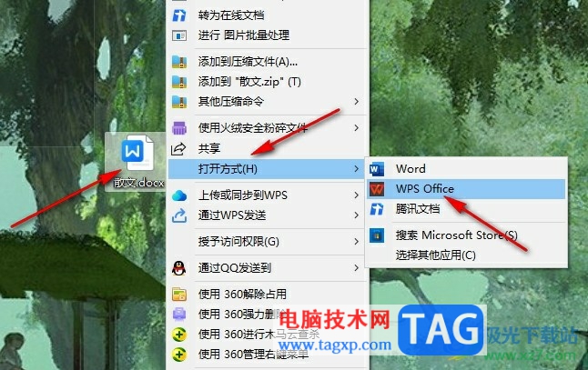This screenshot has height=370, width=588.
Task: Click the purple shredder icon for 火绒 file shredding
Action: click(179, 128)
